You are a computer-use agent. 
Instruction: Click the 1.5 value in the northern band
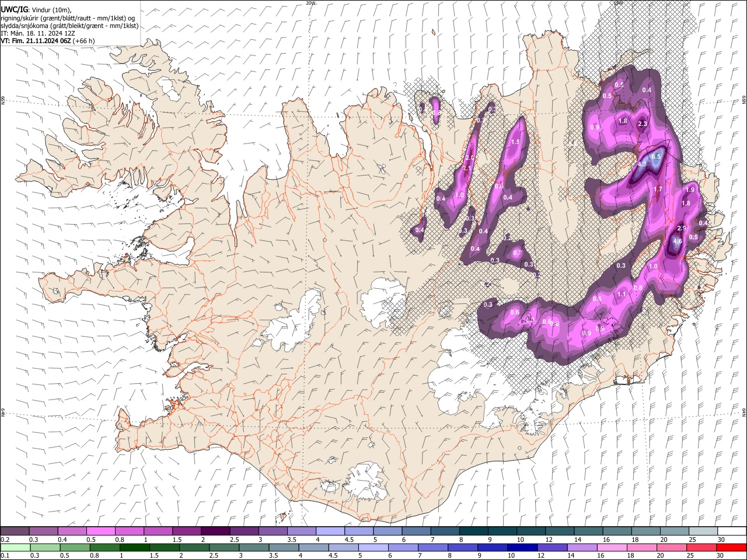pos(515,142)
